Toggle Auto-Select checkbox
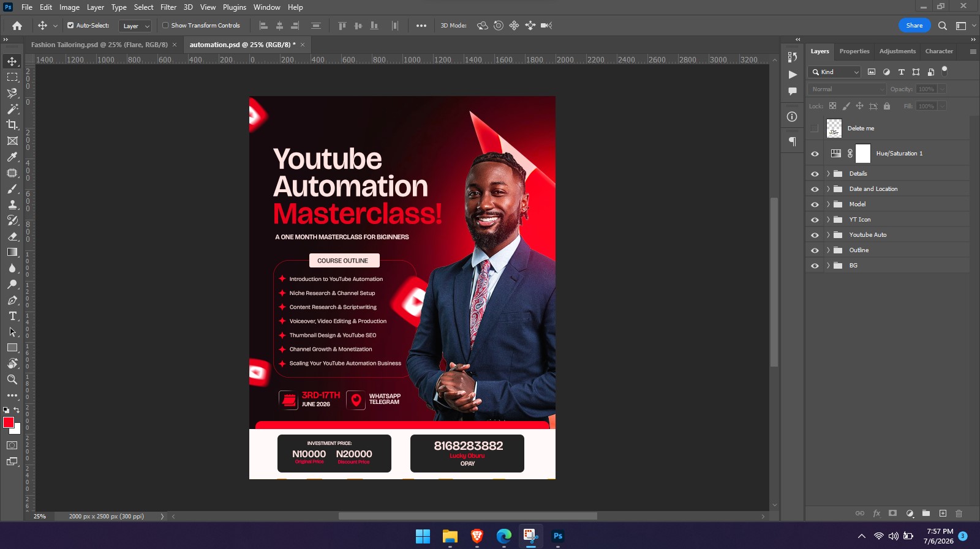The width and height of the screenshot is (980, 549). [70, 26]
